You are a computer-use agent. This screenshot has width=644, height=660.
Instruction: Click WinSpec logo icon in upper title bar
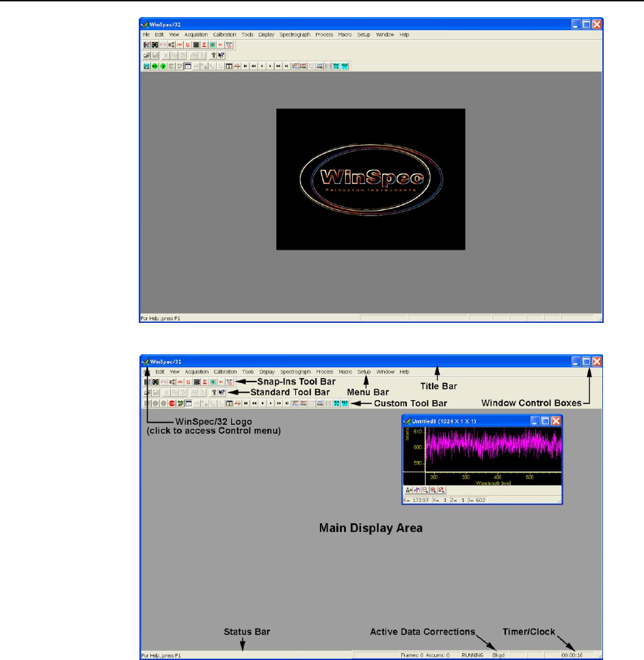tap(145, 25)
